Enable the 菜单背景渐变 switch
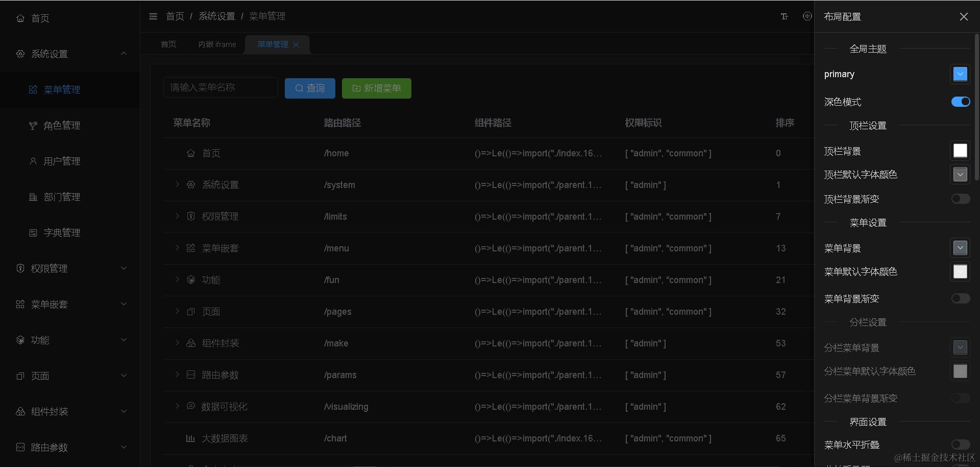This screenshot has height=467, width=980. (961, 298)
